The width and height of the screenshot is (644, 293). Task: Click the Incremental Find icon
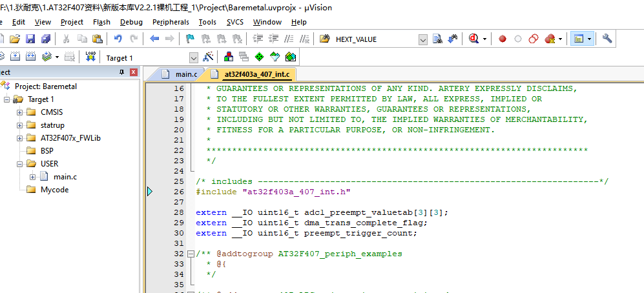click(x=452, y=39)
